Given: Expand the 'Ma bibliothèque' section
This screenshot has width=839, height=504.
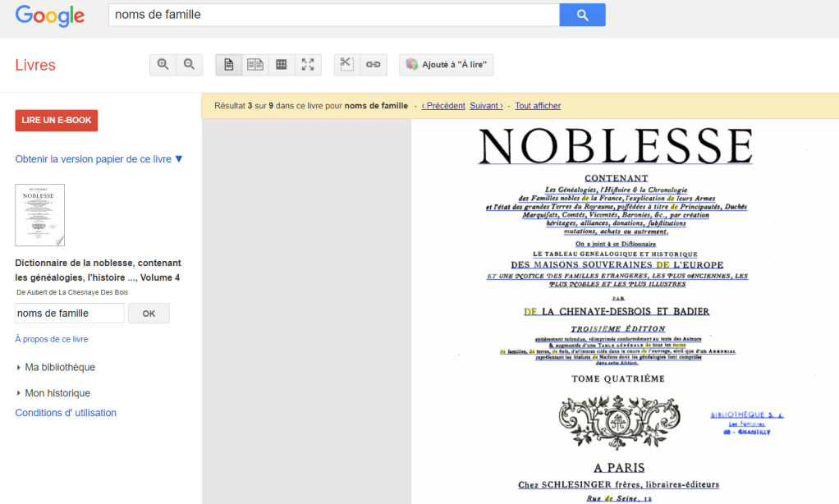Looking at the screenshot, I should pos(59,368).
